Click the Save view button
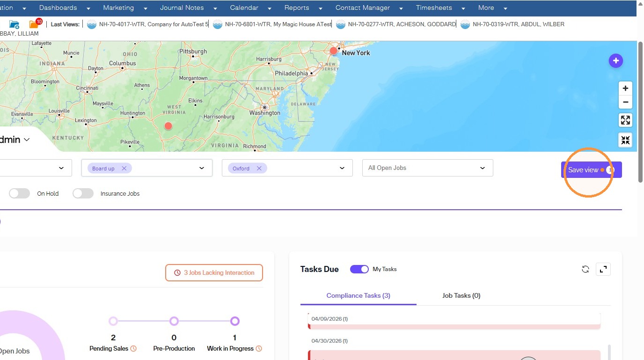644x360 pixels. [x=591, y=170]
